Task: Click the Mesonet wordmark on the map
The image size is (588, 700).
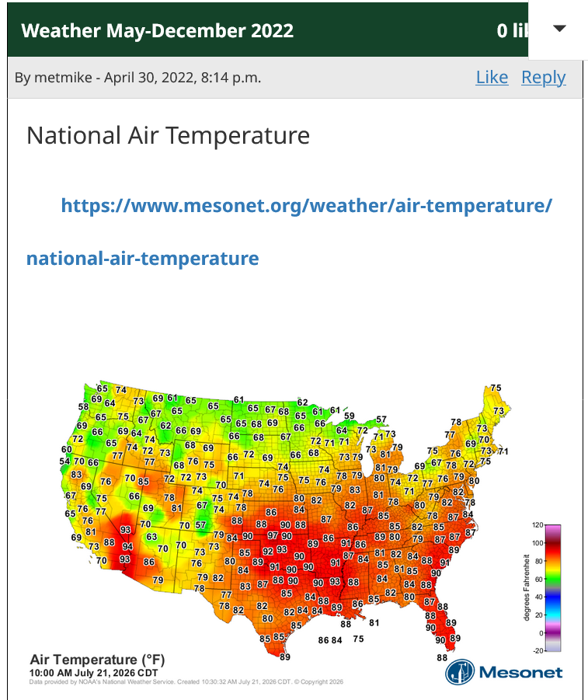Action: coord(520,672)
